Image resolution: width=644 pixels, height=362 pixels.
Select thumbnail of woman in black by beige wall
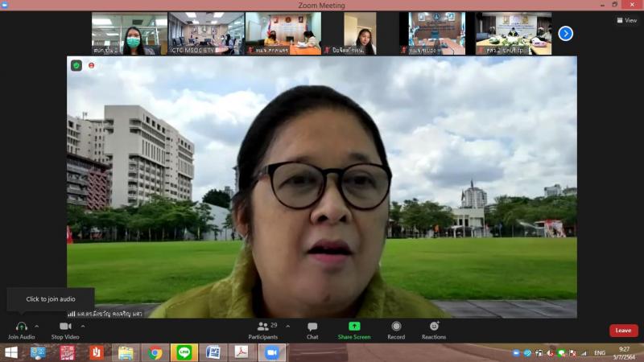click(360, 33)
